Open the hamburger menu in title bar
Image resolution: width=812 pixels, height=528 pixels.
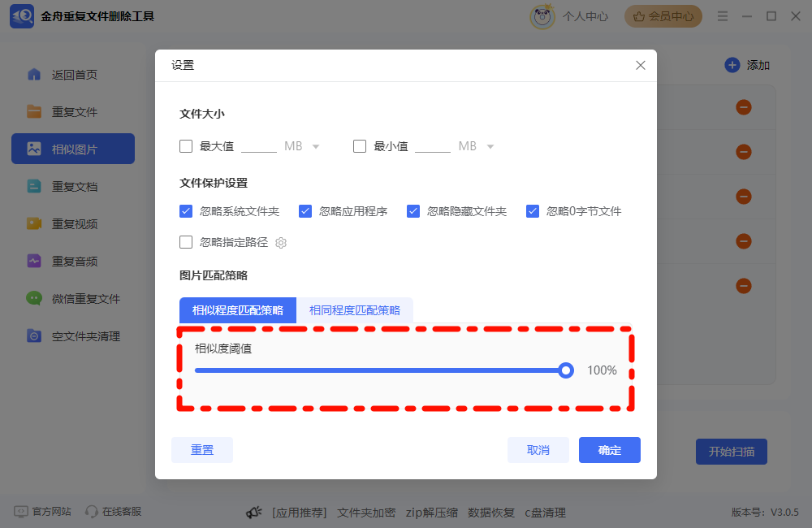point(723,16)
